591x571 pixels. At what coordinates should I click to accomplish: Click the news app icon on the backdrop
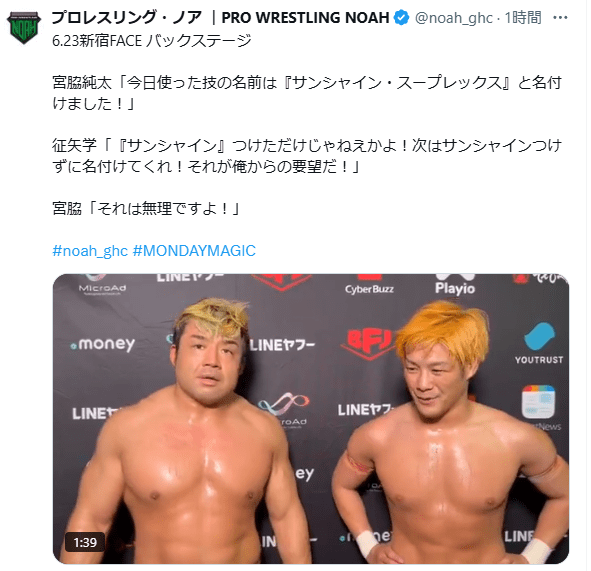tap(538, 402)
